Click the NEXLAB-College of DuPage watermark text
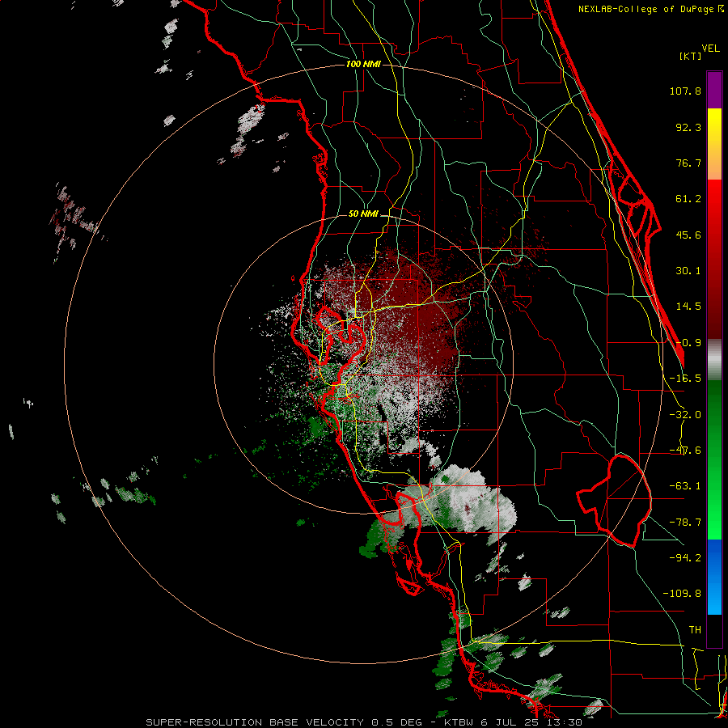The image size is (728, 728). [651, 9]
